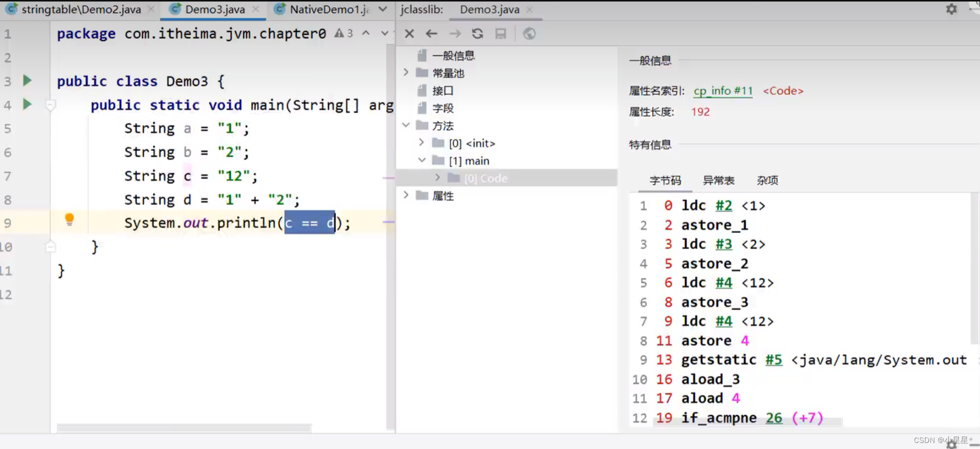Jump to next highlighted problem
The height and width of the screenshot is (449, 980).
point(384,33)
